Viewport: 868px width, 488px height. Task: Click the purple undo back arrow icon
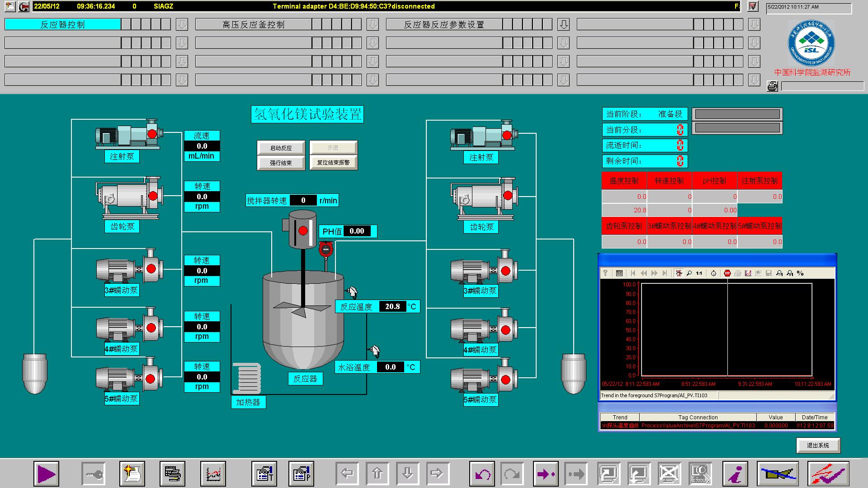pos(482,474)
